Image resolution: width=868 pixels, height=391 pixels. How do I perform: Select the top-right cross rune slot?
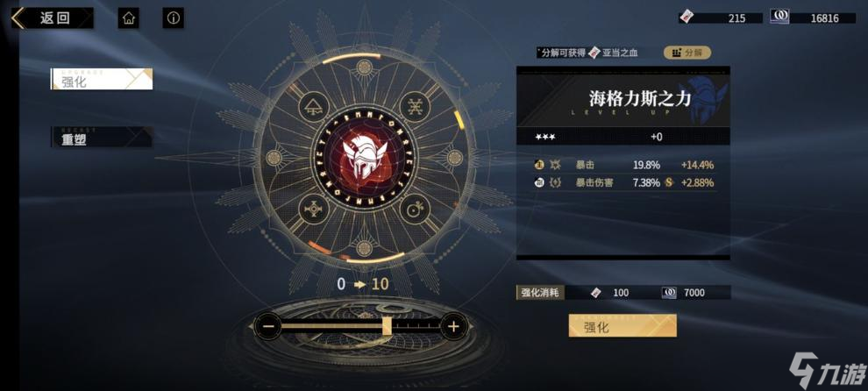point(415,106)
